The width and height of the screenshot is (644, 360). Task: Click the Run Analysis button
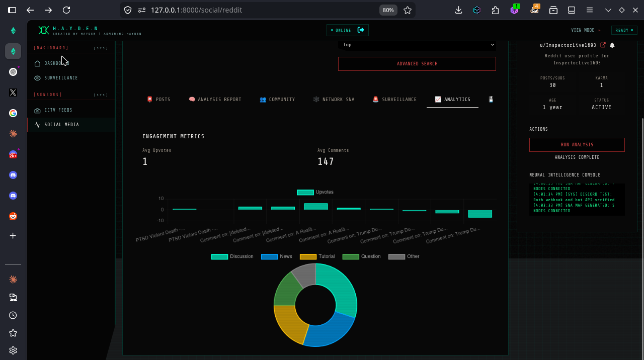coord(577,145)
